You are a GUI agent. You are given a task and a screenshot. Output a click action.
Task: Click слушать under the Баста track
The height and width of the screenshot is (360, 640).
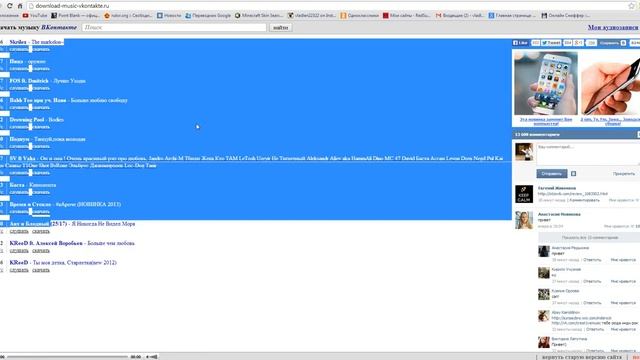[19, 192]
